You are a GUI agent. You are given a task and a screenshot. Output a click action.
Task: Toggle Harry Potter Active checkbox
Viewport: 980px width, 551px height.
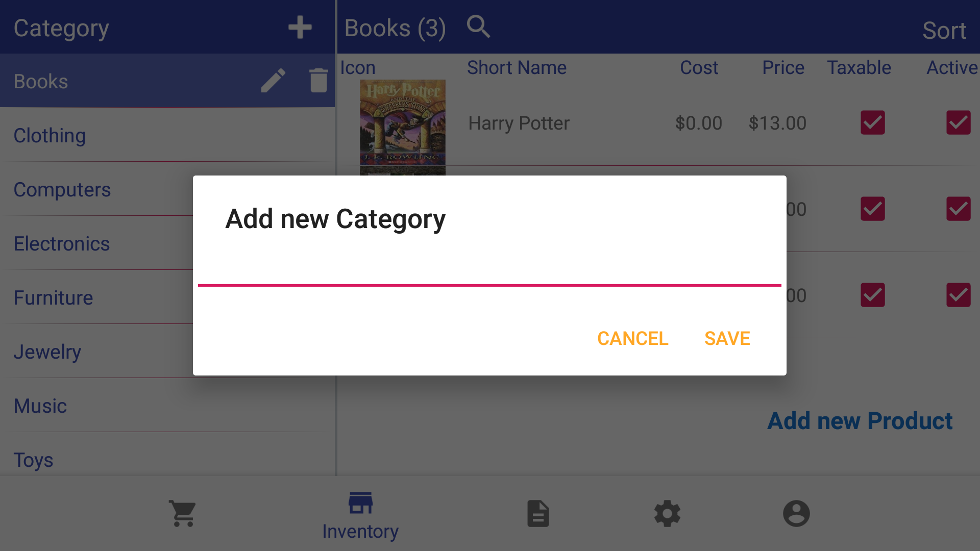pos(958,123)
